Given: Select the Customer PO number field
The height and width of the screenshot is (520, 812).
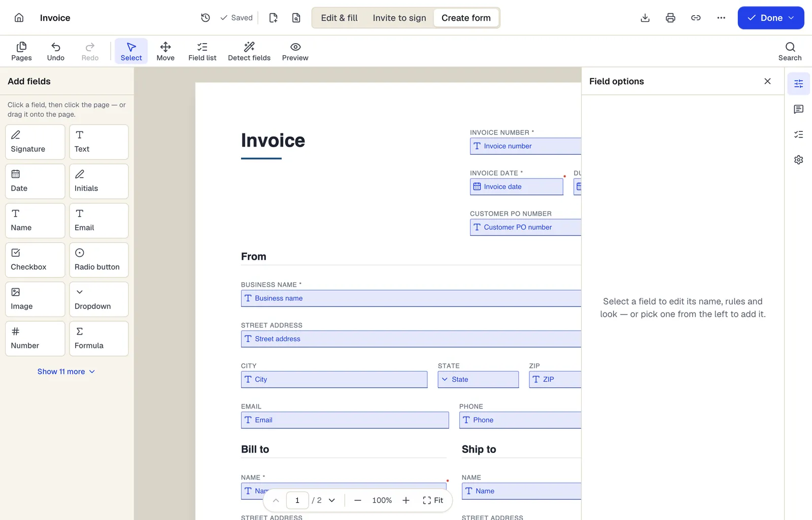Looking at the screenshot, I should 525,227.
